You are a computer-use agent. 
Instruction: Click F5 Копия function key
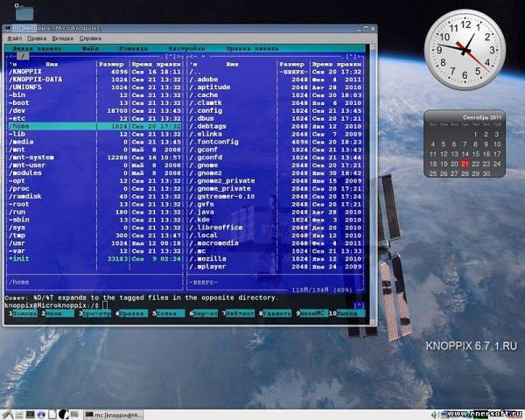171,313
